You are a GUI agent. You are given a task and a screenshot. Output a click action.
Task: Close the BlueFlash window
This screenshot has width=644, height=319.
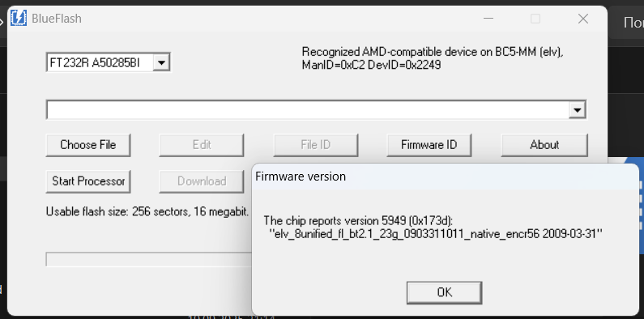[583, 19]
